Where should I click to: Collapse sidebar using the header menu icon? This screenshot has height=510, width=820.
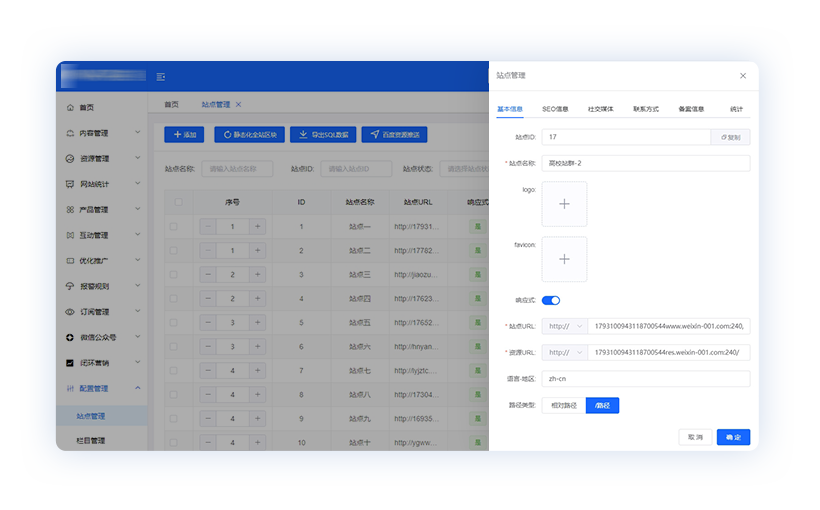(161, 77)
